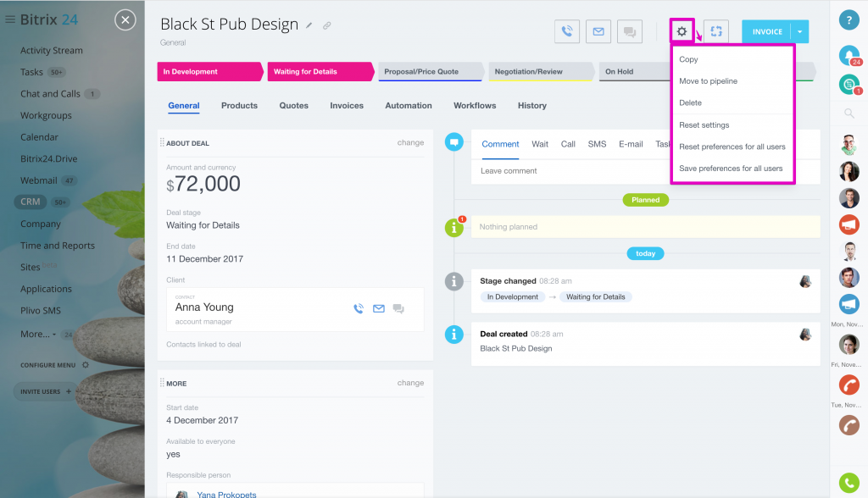
Task: Open notifications bell with 24 badge
Action: point(849,55)
